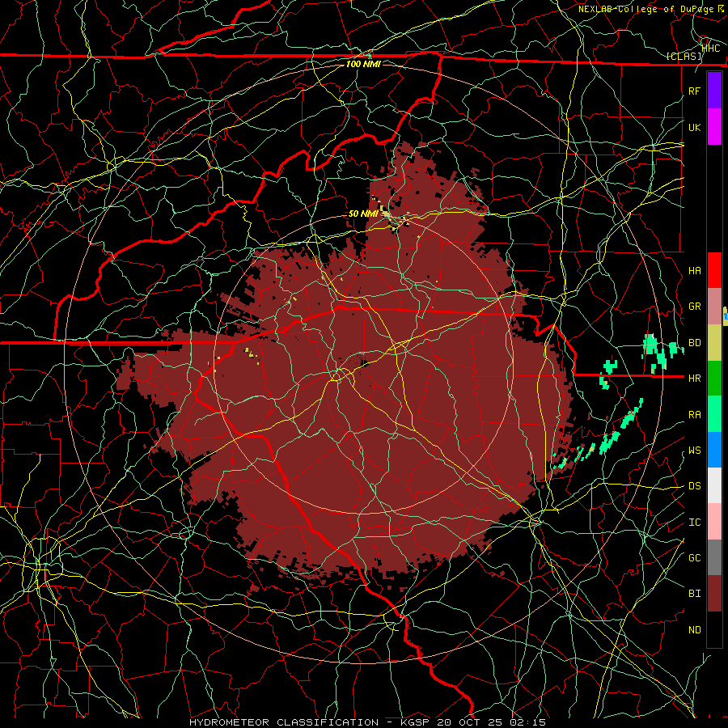Click the GC gray legend swatch
Image resolution: width=728 pixels, height=728 pixels.
coord(714,557)
